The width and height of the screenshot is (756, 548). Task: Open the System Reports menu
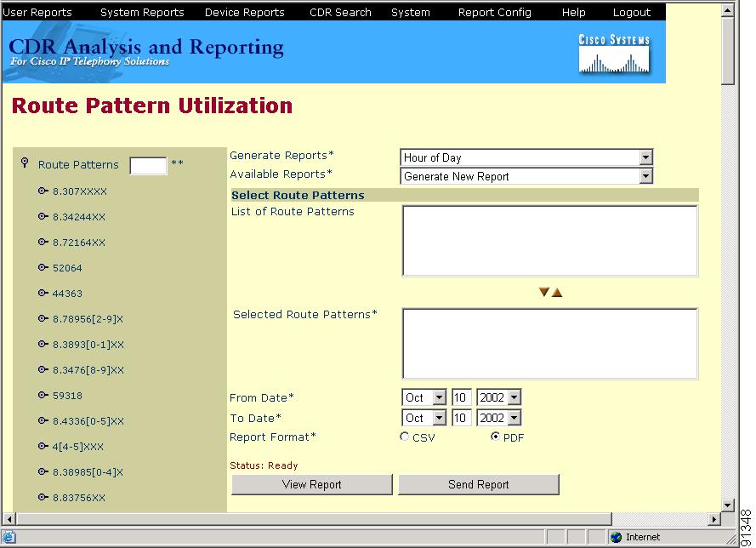pos(142,12)
